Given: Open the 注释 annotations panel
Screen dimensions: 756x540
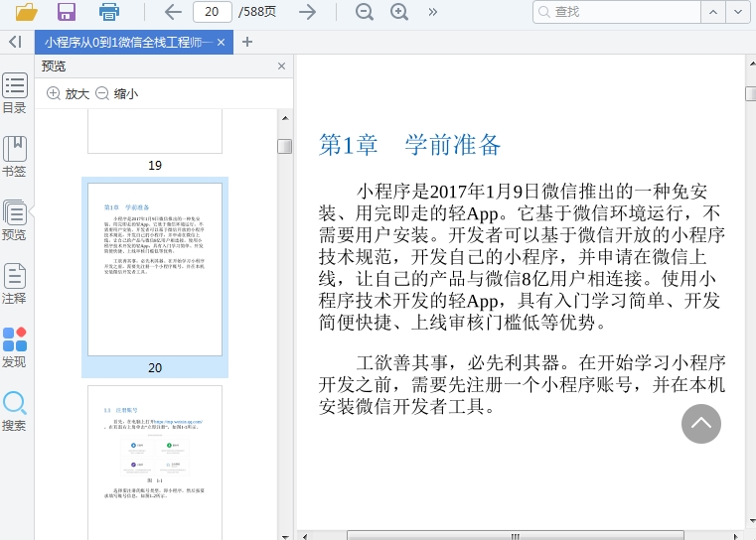Looking at the screenshot, I should [15, 284].
